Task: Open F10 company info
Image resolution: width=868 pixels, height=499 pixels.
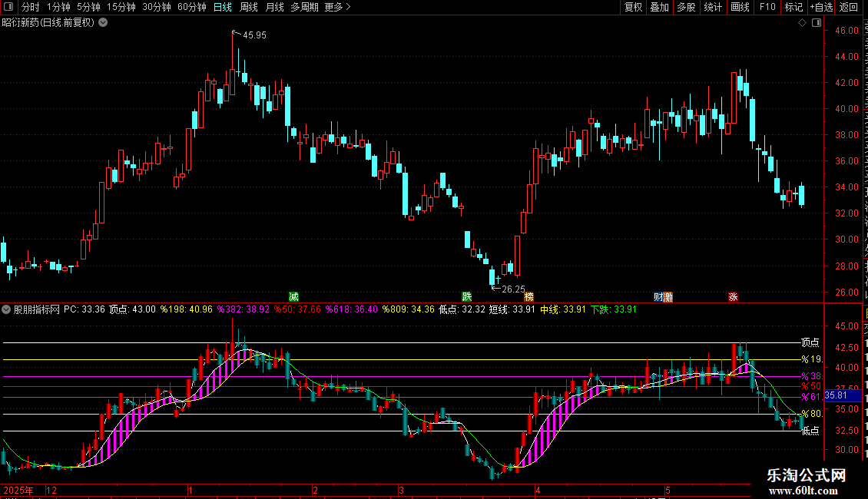Action: [767, 7]
